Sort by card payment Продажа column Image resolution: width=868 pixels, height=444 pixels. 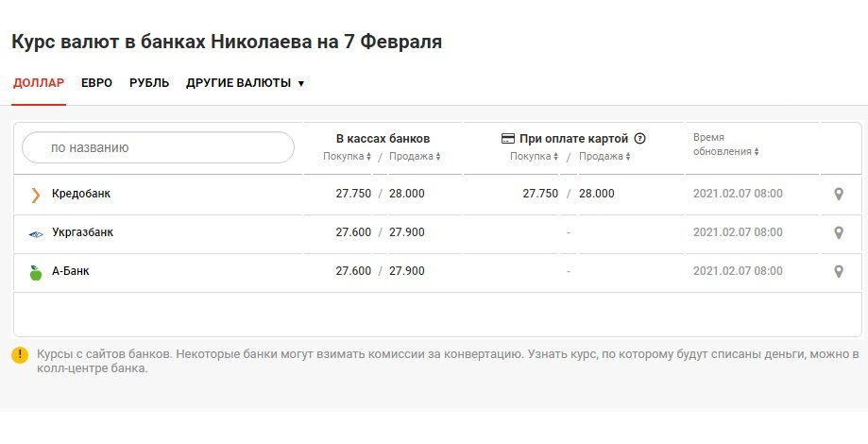[x=604, y=157]
